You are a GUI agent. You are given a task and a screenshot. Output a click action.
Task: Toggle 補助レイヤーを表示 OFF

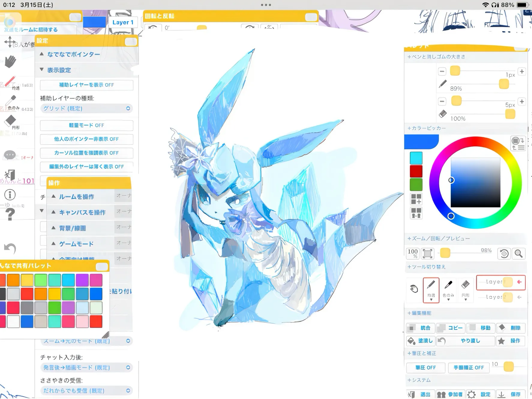click(86, 85)
